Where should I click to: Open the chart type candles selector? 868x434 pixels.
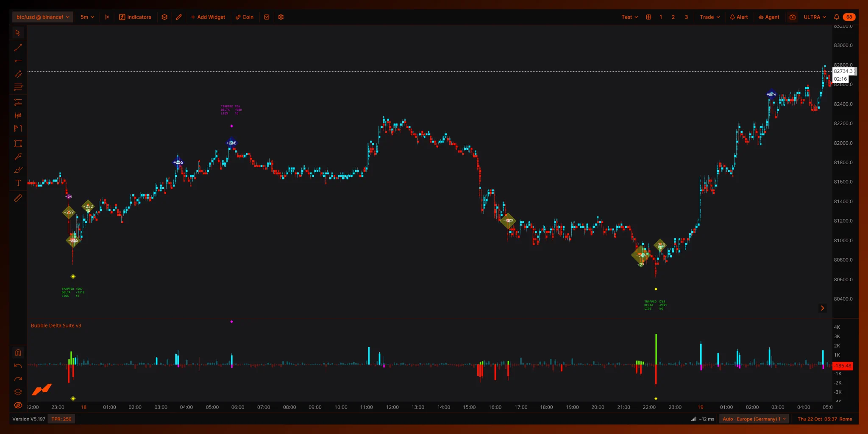click(x=107, y=17)
